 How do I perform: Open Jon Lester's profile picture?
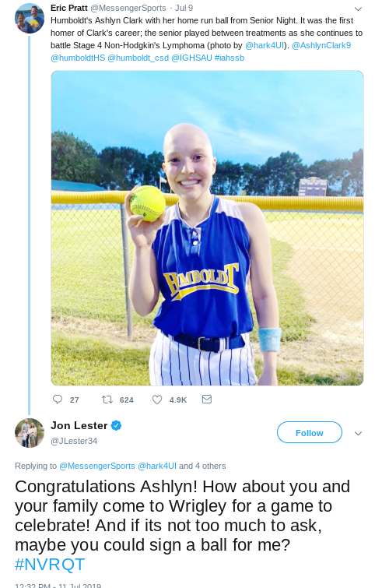point(30,433)
